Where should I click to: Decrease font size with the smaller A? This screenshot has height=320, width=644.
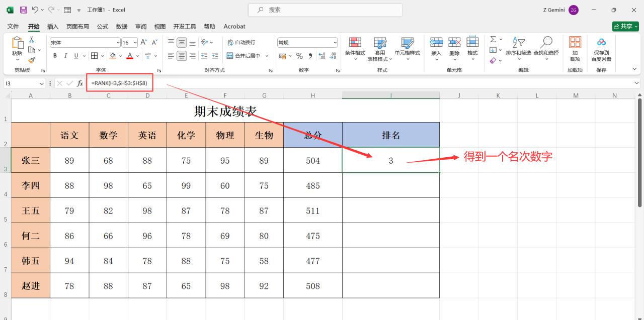(155, 43)
